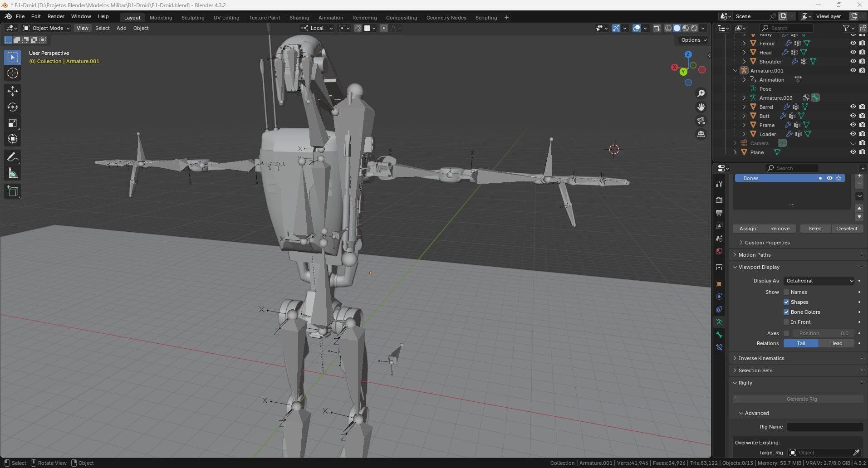
Task: Select the Add Cube tool
Action: pyautogui.click(x=13, y=191)
